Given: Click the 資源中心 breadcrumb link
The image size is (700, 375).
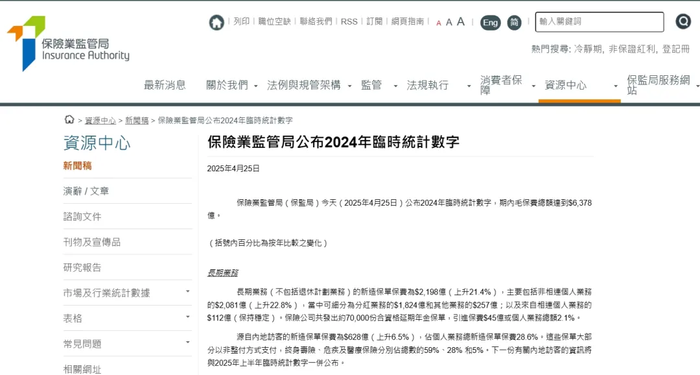Looking at the screenshot, I should tap(100, 121).
